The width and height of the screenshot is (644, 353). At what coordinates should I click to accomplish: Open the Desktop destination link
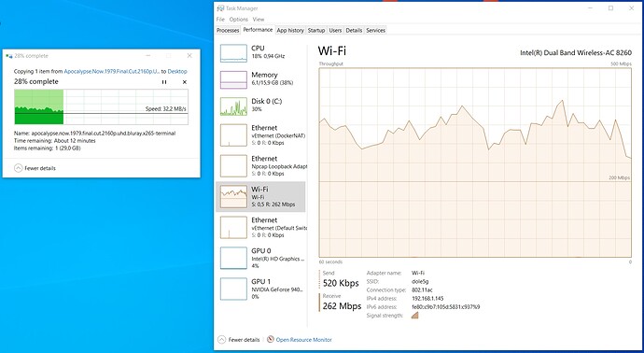point(177,72)
